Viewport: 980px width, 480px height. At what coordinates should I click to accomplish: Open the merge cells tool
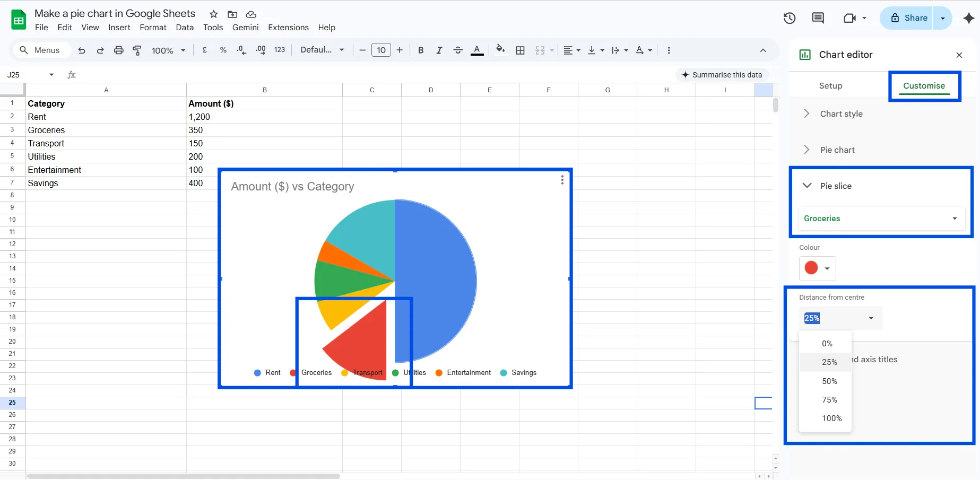(x=540, y=50)
